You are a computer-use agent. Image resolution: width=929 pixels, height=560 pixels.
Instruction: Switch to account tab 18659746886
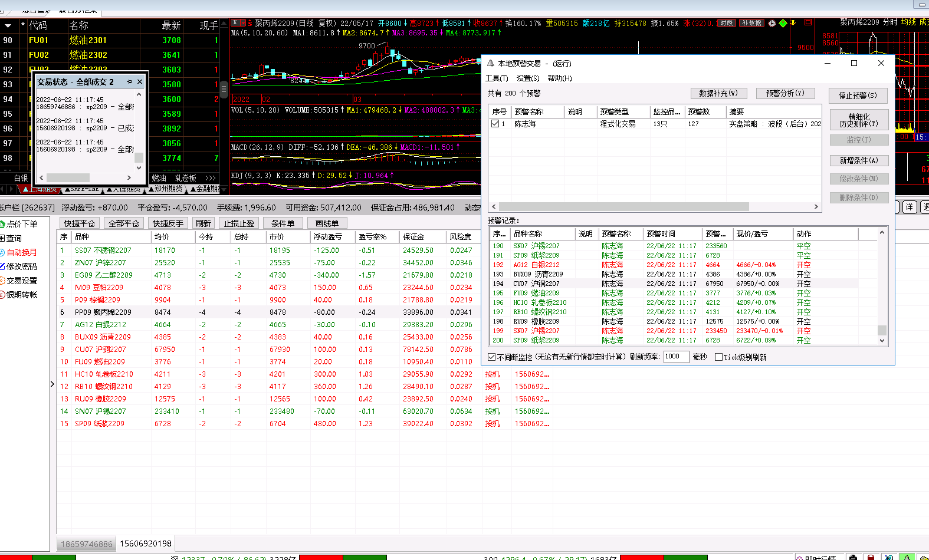[87, 544]
